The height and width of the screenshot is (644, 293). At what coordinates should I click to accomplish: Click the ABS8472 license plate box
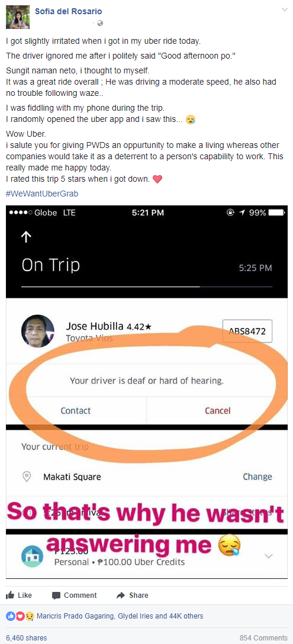tap(247, 331)
